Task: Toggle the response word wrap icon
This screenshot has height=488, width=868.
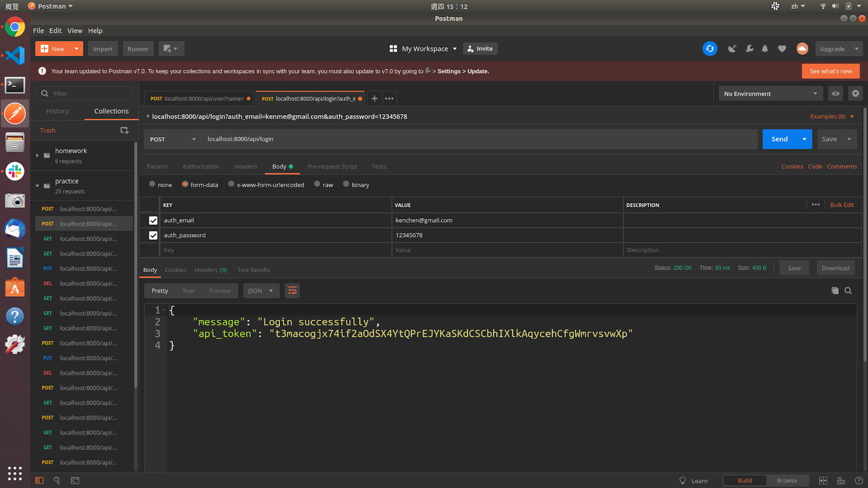Action: [292, 291]
